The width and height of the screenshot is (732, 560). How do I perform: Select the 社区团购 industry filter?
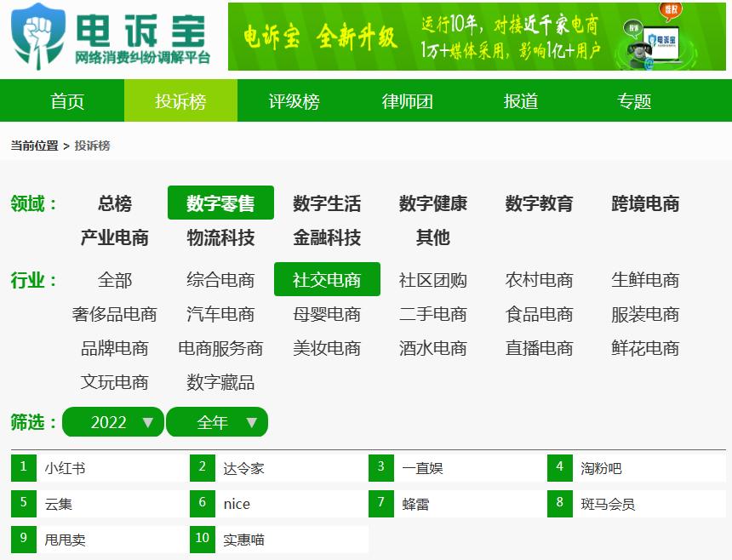[433, 279]
